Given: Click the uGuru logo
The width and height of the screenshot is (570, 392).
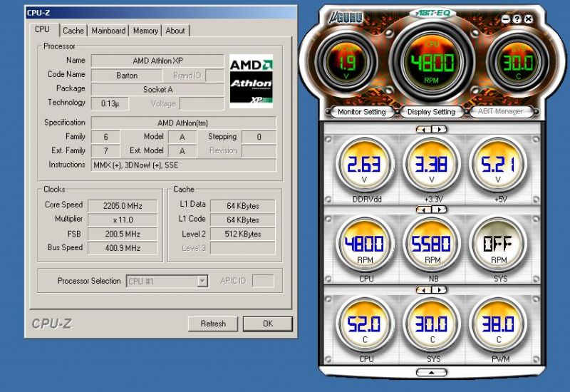Looking at the screenshot, I should click(346, 17).
